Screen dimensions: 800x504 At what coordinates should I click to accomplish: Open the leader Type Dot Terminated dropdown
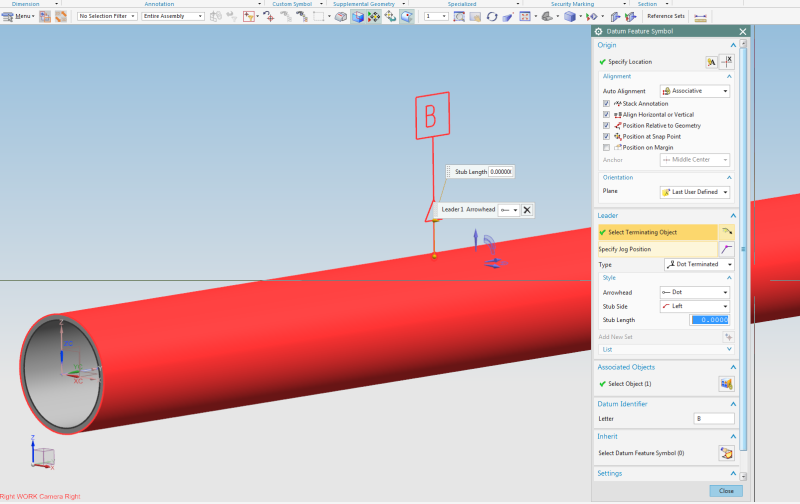(x=699, y=264)
